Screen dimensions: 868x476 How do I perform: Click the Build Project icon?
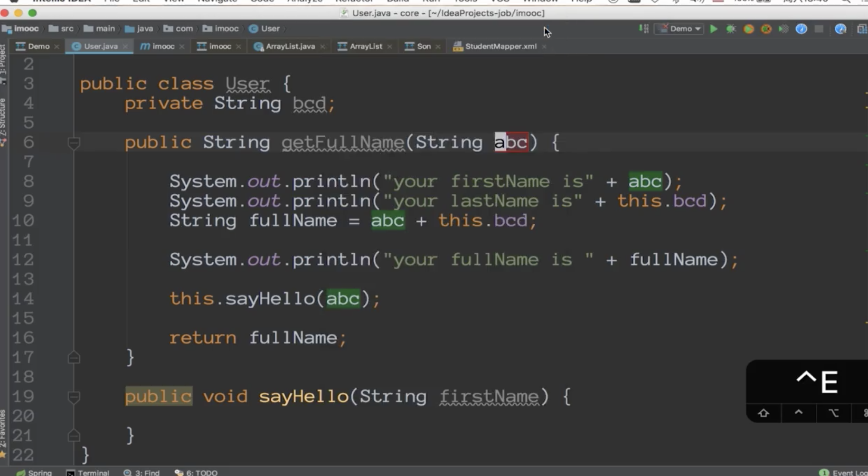644,29
